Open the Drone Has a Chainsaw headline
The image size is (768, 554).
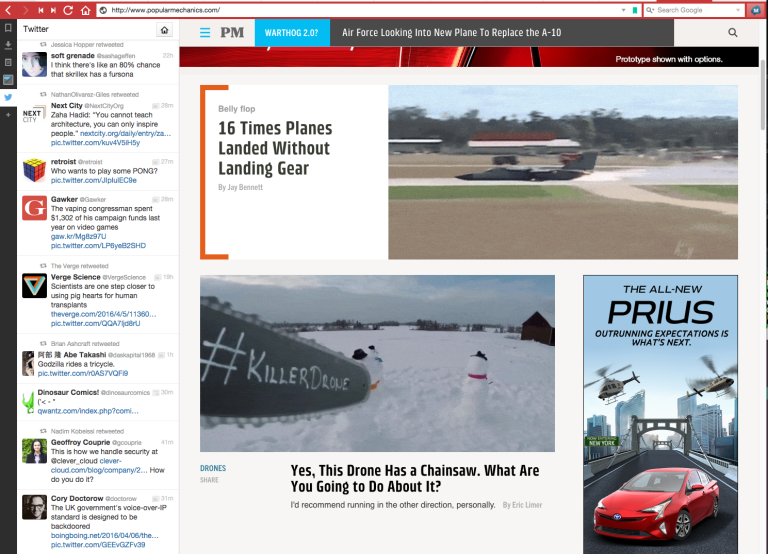(415, 479)
